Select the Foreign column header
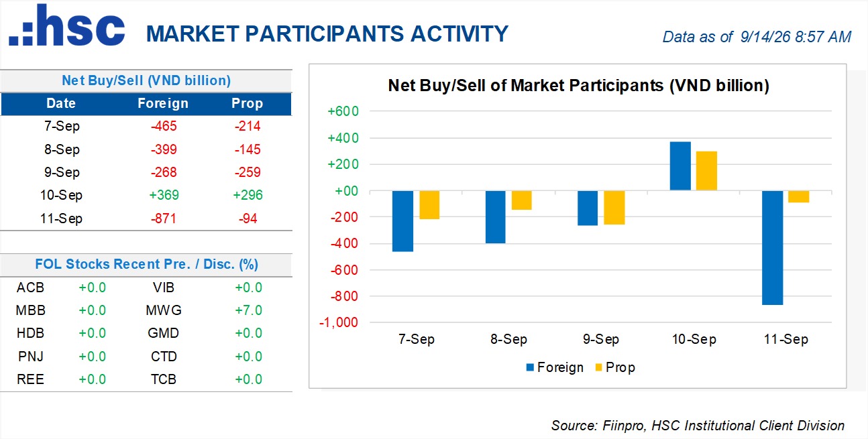This screenshot has height=439, width=868. pos(163,104)
